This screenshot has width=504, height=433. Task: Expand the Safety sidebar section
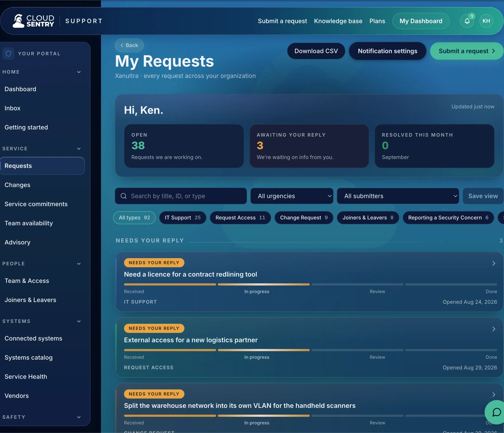pos(79,417)
